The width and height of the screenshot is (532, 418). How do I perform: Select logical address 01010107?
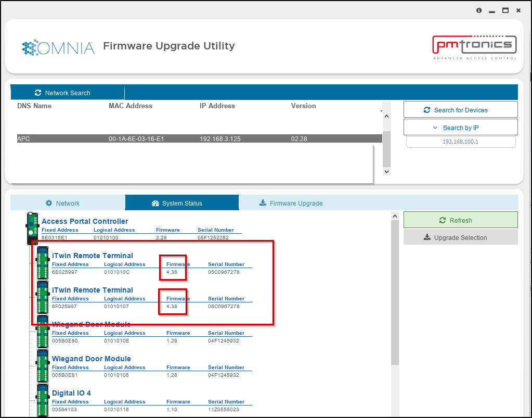point(116,306)
